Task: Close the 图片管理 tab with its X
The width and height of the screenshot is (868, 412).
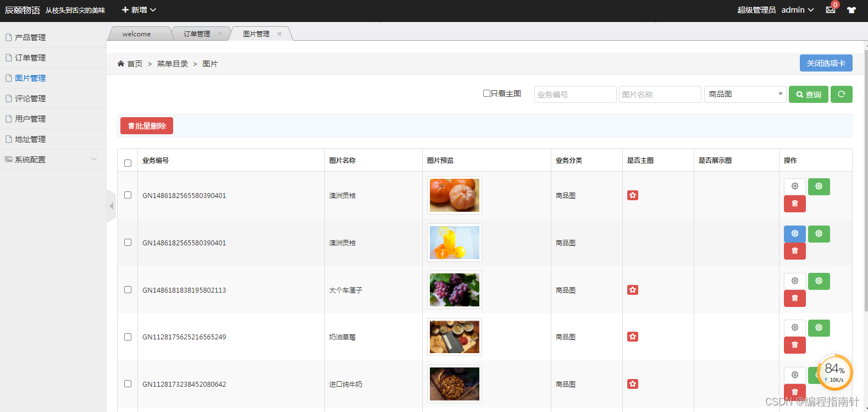Action: (279, 34)
